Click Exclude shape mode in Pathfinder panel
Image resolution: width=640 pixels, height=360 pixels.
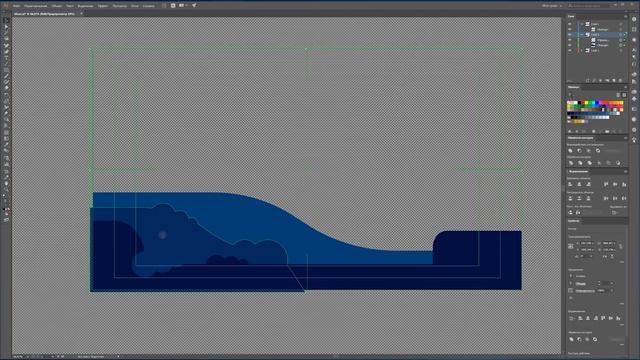598,151
